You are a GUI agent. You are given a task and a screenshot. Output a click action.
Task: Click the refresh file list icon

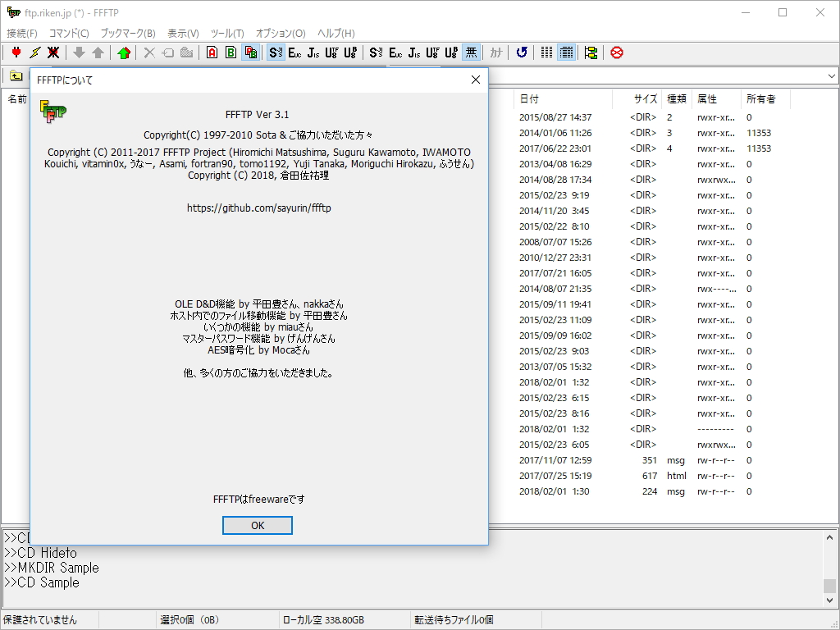point(522,52)
